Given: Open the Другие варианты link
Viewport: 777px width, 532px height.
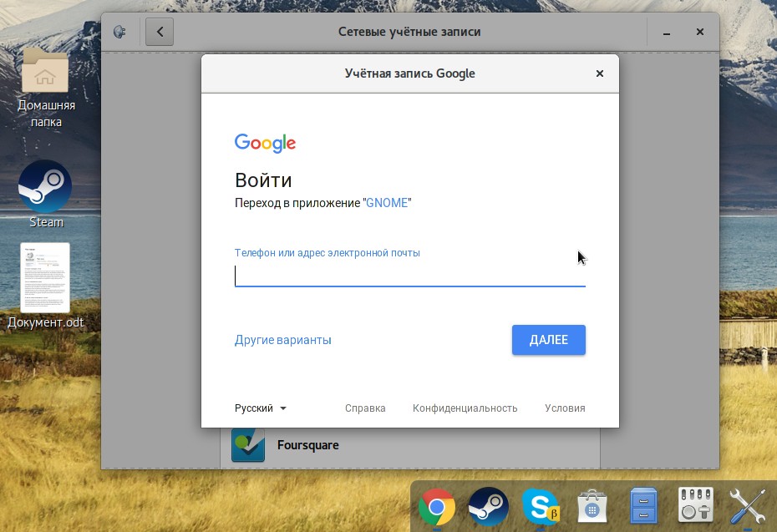Looking at the screenshot, I should [x=283, y=340].
